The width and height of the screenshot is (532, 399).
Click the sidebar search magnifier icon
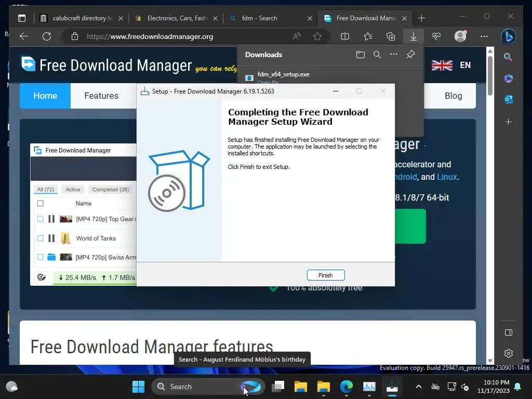[508, 57]
